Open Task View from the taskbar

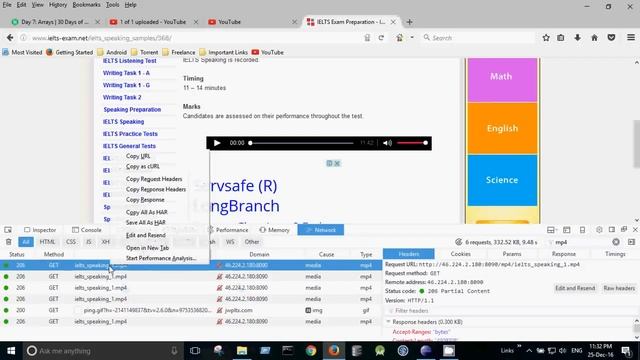pos(195,351)
